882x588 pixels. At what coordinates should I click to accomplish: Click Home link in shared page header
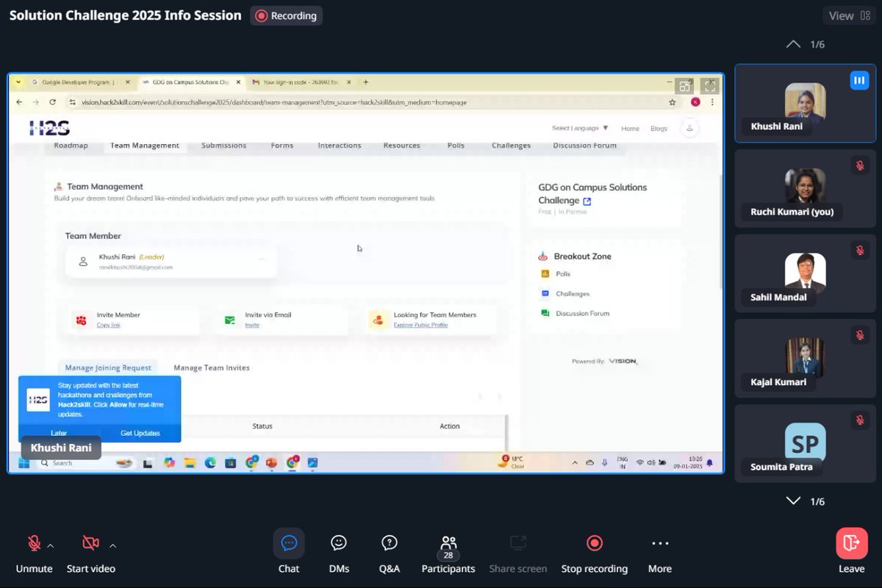[630, 129]
